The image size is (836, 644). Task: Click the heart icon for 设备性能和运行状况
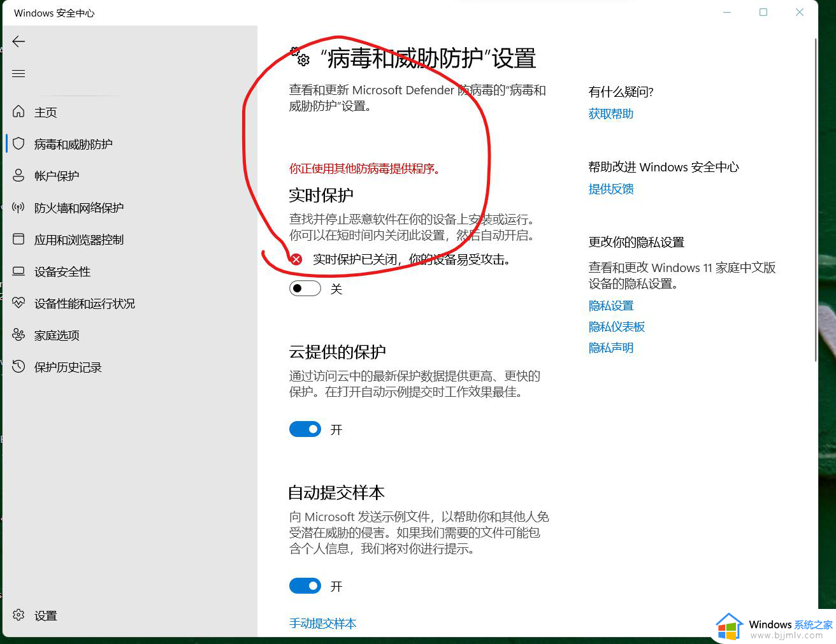[x=18, y=303]
